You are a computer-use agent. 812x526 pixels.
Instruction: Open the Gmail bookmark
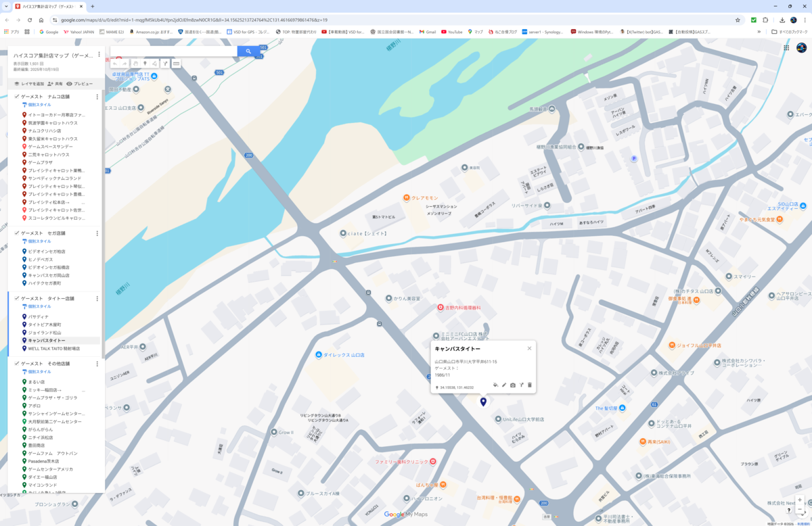427,32
